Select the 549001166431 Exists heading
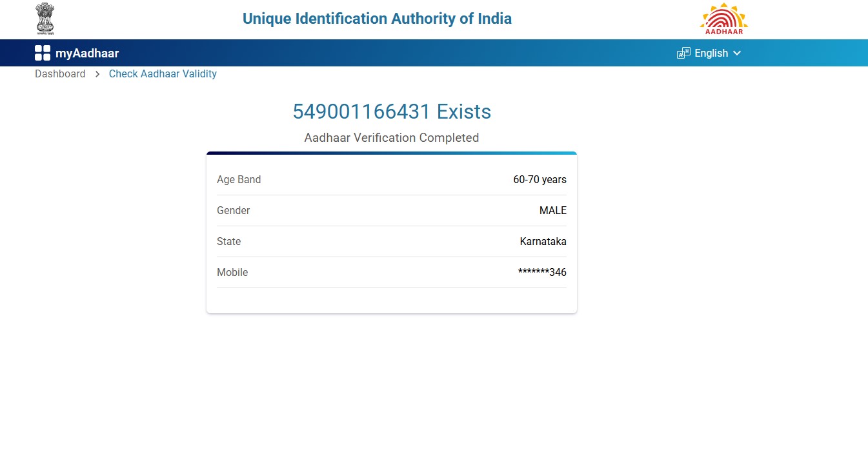The width and height of the screenshot is (868, 459). [x=392, y=112]
